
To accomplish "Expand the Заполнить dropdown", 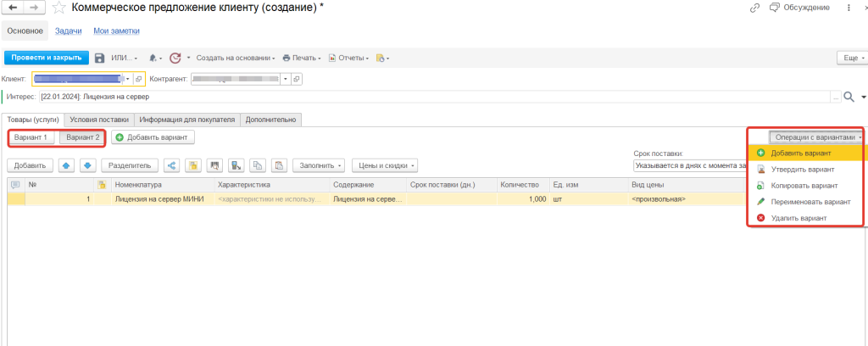I will 319,165.
